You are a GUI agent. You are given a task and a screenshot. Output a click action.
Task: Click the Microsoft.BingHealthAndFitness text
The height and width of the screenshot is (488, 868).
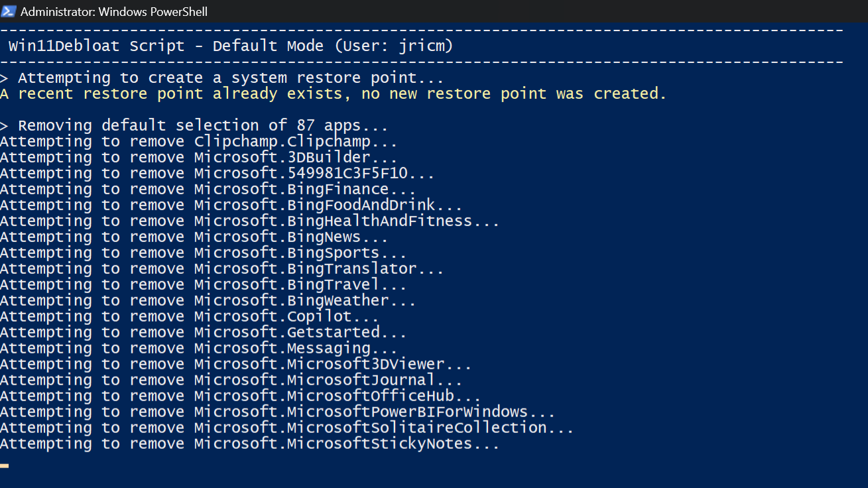333,221
